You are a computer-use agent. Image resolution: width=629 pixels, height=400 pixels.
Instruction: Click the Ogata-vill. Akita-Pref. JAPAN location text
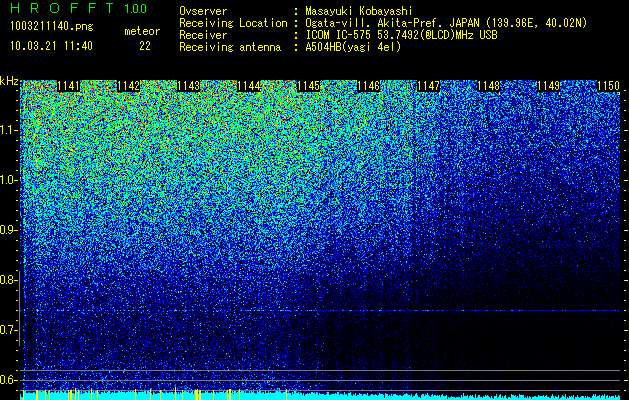[x=446, y=23]
